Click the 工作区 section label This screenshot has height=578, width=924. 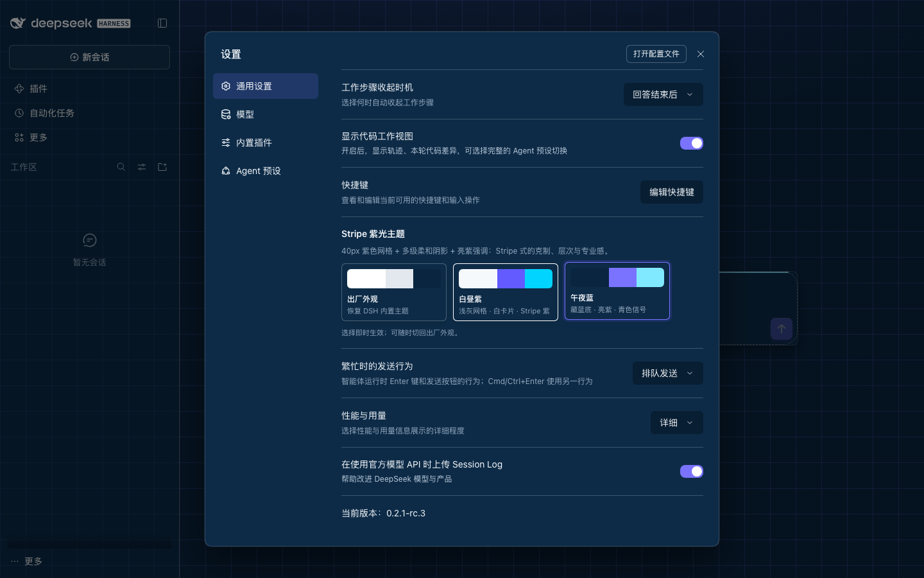coord(24,167)
